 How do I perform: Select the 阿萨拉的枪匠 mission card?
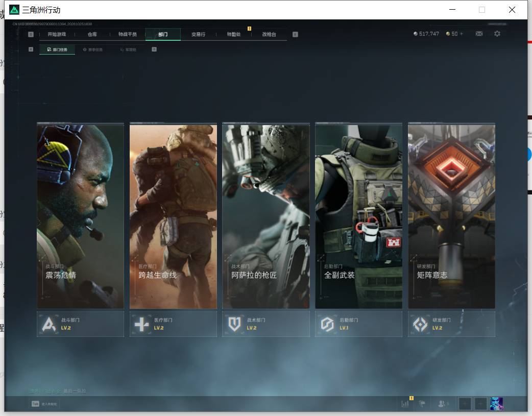coord(266,216)
